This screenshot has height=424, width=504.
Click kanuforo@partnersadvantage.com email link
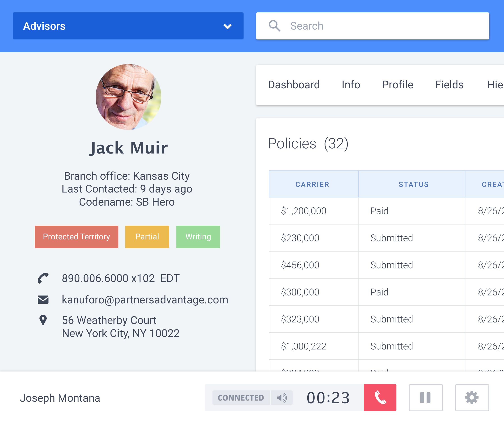pos(145,300)
